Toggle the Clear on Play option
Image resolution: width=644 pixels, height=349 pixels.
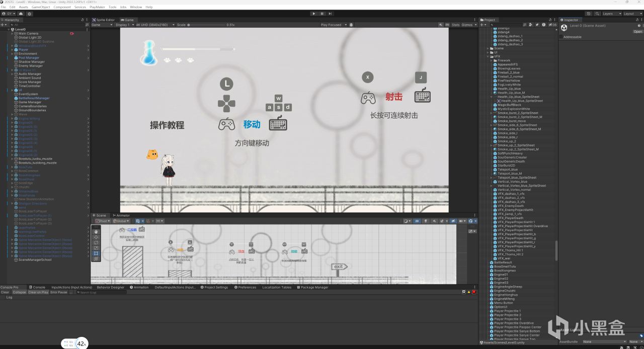(38, 292)
